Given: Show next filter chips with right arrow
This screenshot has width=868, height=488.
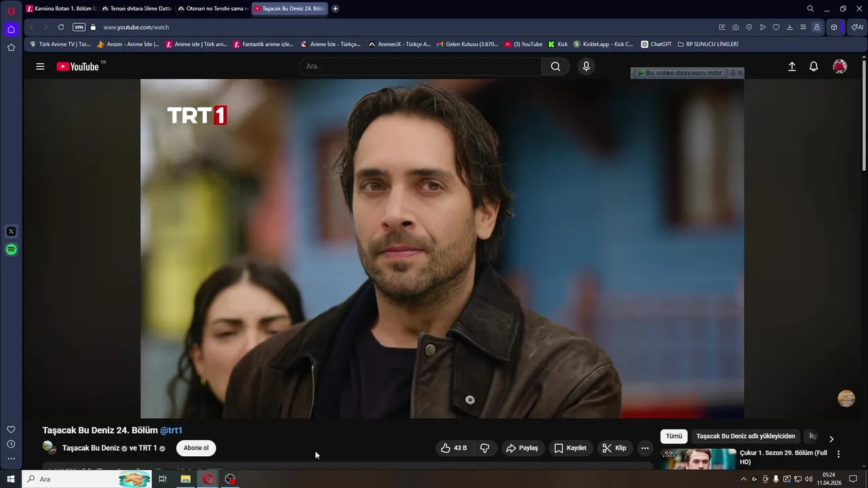Looking at the screenshot, I should point(831,439).
